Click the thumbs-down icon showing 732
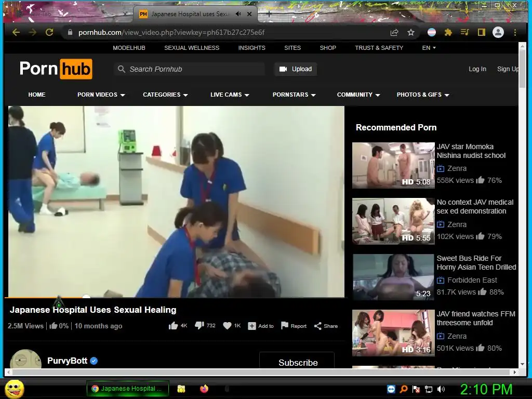Screen dimensions: 532x399 click(x=199, y=326)
